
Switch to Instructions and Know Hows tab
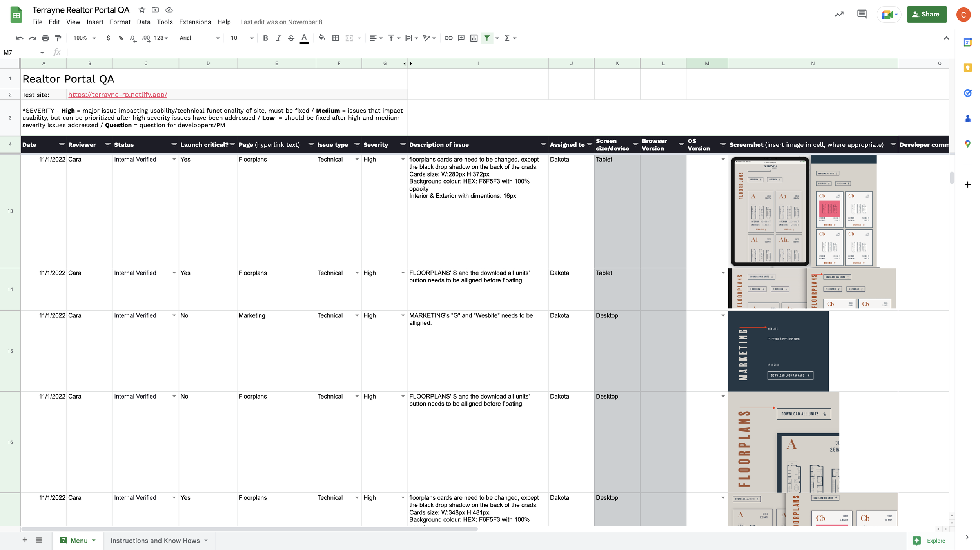(155, 541)
